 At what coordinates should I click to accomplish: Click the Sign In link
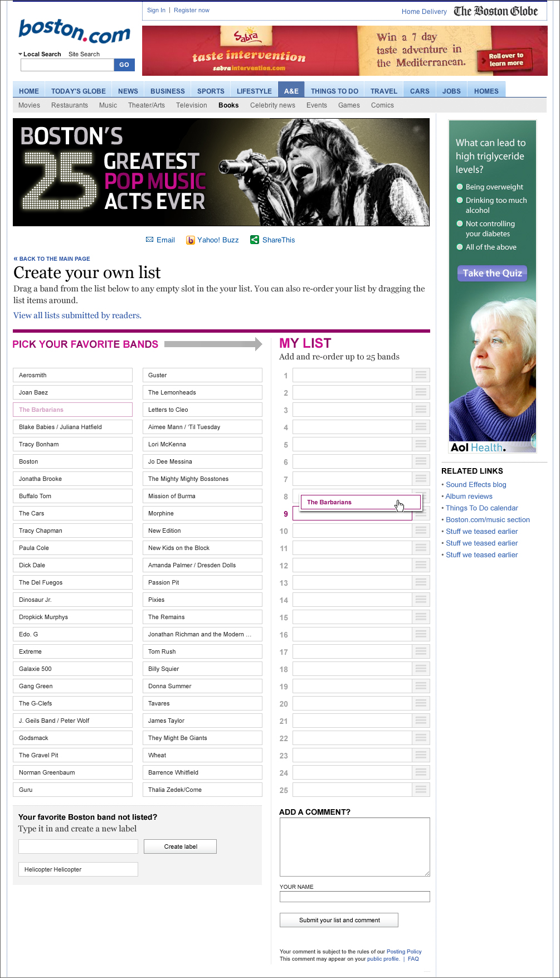[x=156, y=10]
